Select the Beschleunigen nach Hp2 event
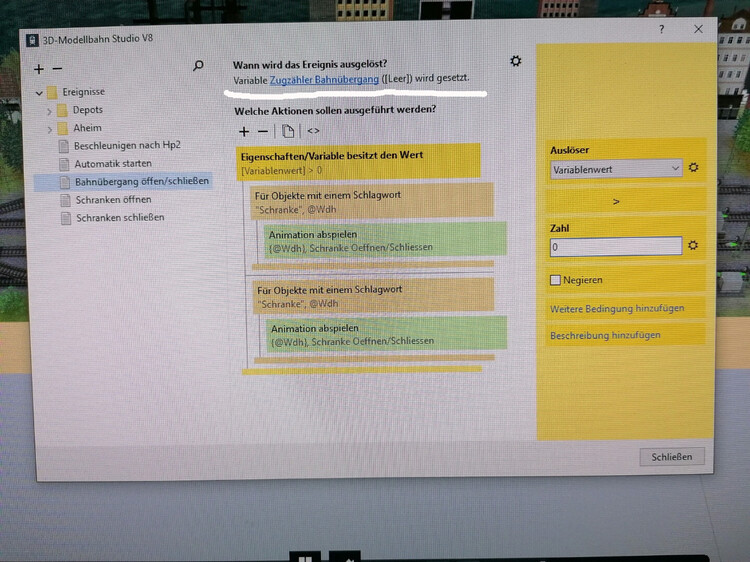 [x=127, y=145]
